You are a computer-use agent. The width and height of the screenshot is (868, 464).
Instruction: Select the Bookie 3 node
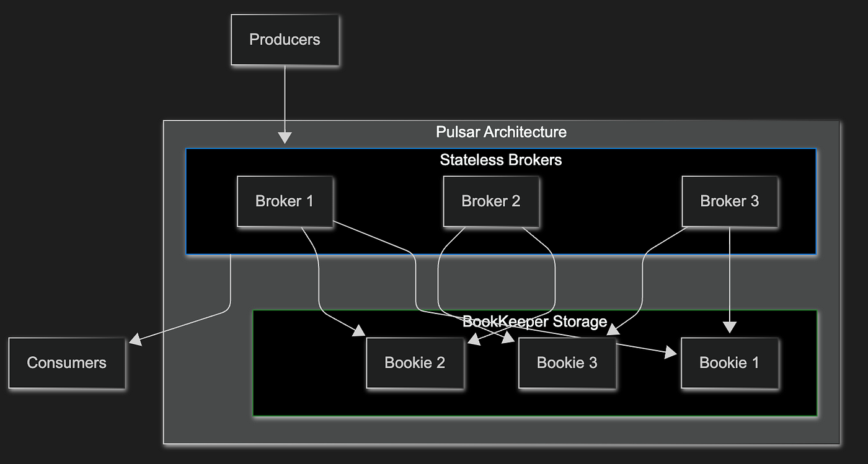567,363
